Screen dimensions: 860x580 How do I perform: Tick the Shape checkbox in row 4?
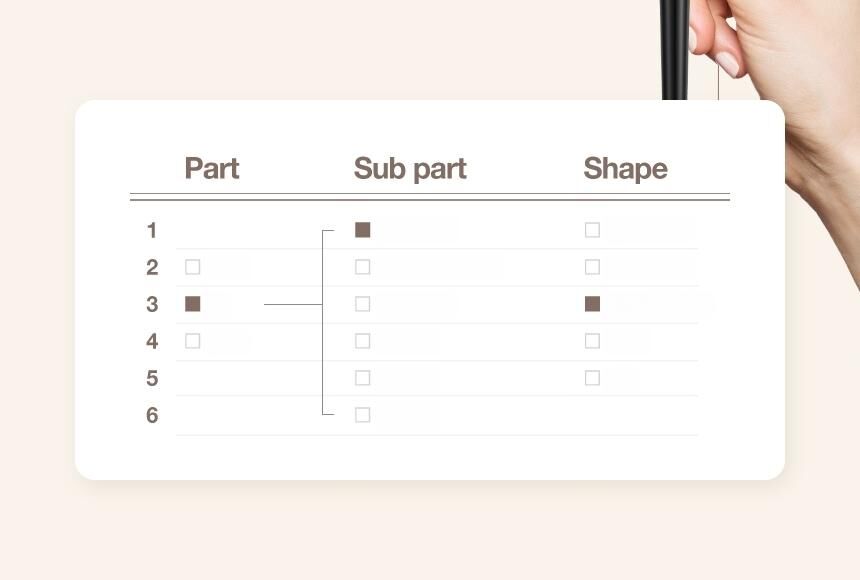click(593, 341)
